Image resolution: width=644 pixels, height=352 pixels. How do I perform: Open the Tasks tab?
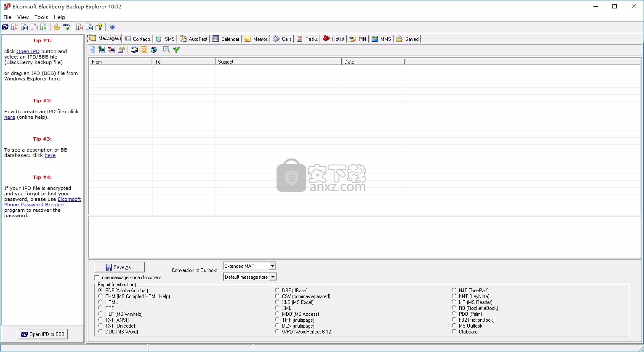[307, 39]
